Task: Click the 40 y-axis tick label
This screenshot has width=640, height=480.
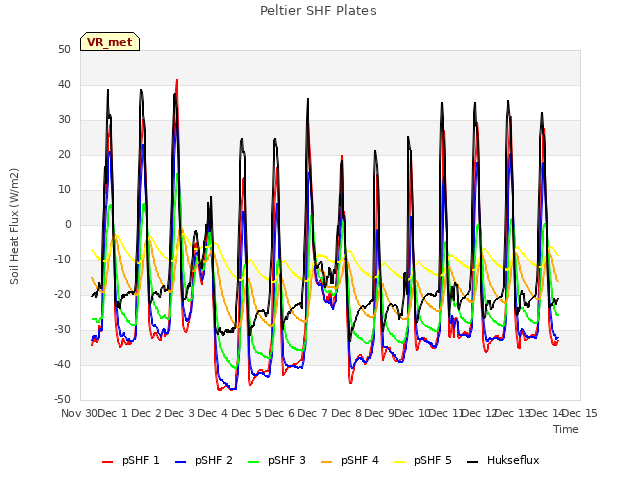Action: point(64,85)
